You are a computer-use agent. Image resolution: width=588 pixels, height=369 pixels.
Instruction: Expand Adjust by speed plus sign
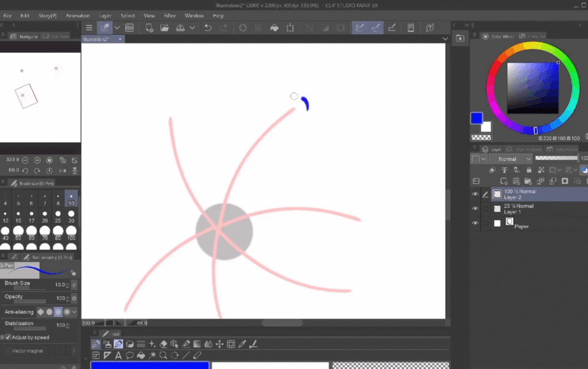pyautogui.click(x=2, y=337)
